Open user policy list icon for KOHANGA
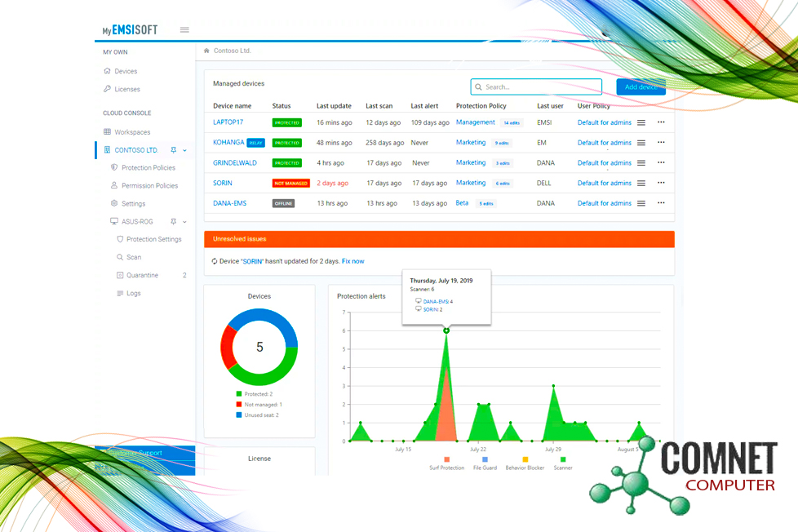The image size is (798, 532). [x=641, y=143]
